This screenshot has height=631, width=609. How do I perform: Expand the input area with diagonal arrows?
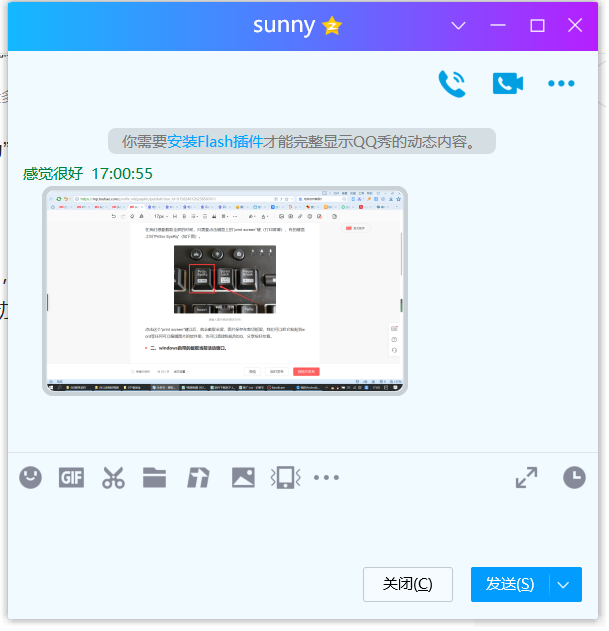[x=526, y=478]
